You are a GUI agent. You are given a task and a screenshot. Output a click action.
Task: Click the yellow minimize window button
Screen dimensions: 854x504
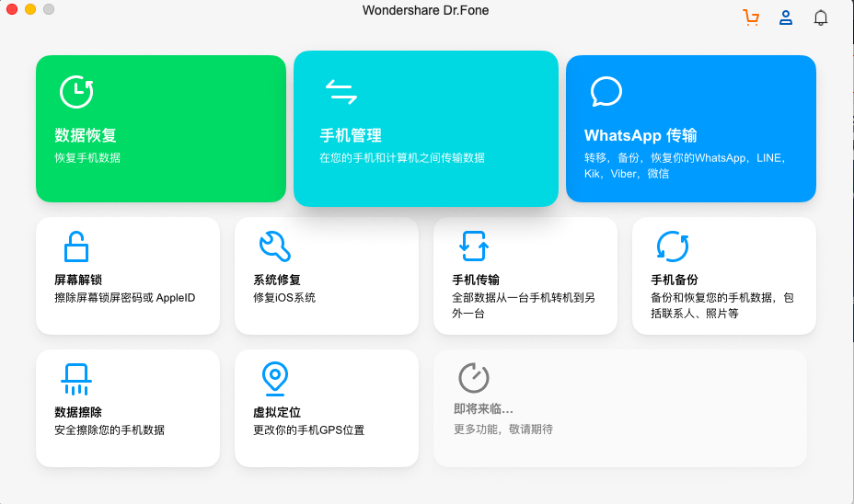pyautogui.click(x=30, y=8)
